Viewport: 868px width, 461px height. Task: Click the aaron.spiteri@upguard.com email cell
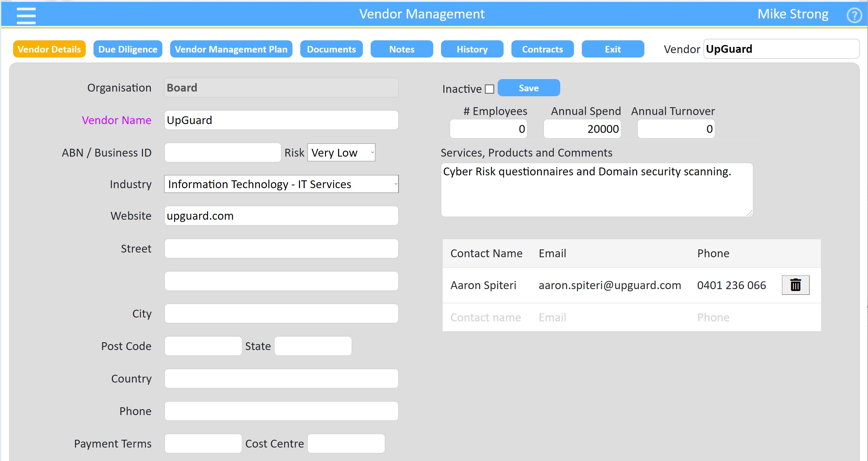(x=610, y=285)
